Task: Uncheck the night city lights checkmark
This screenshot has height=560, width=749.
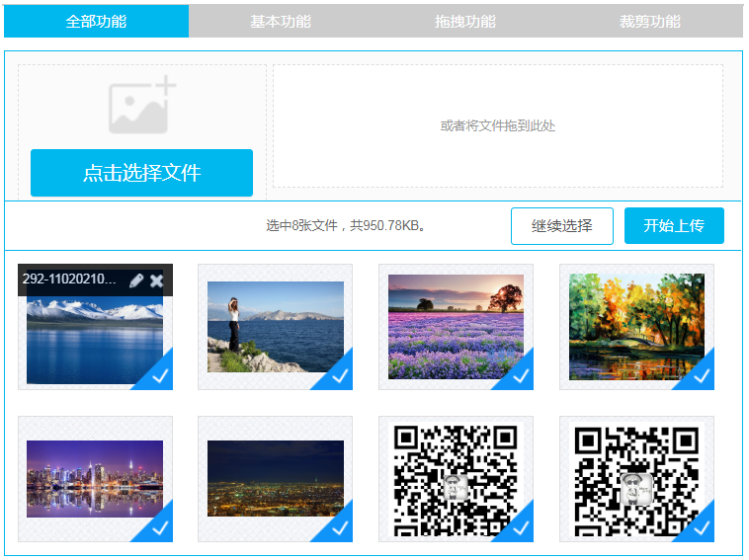Action: (339, 528)
